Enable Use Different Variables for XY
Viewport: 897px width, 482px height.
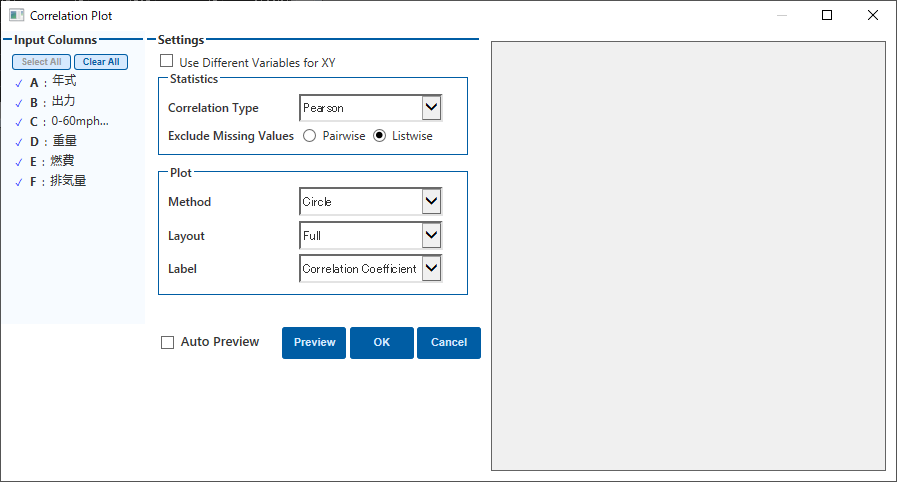[166, 61]
